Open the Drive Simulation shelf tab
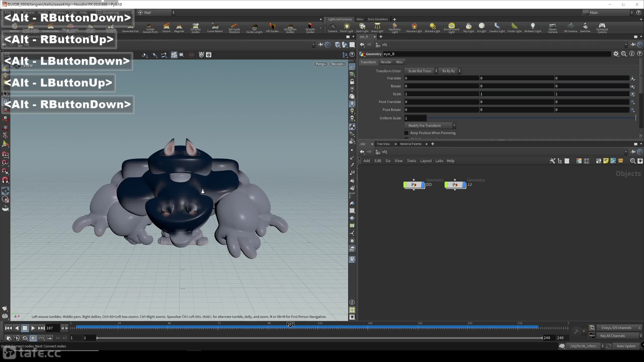The width and height of the screenshot is (644, 362). click(378, 19)
